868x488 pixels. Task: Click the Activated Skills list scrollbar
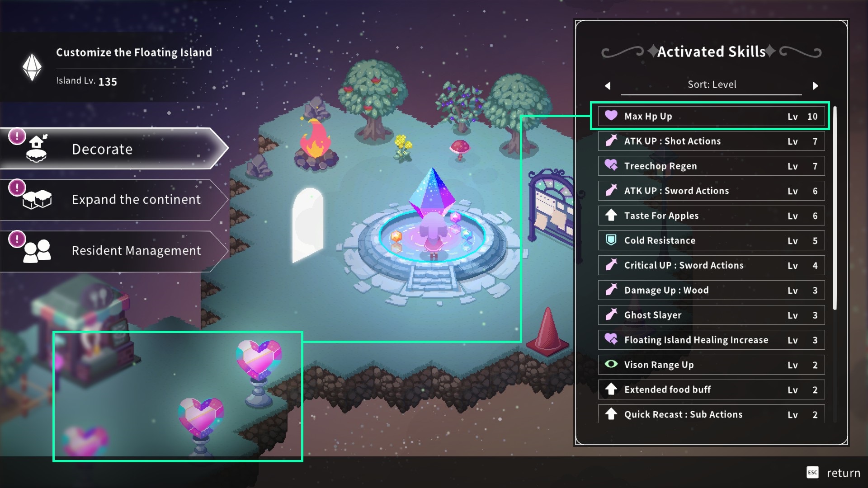[x=835, y=208]
